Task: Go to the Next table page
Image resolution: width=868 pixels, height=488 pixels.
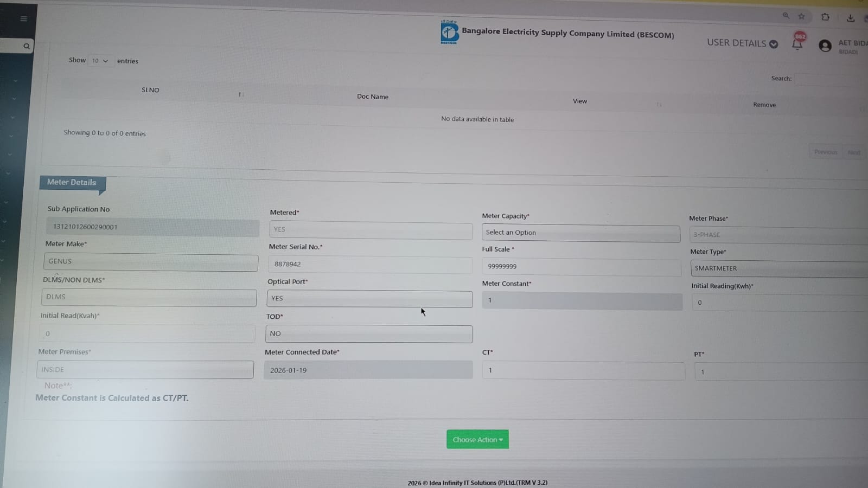Action: point(854,152)
